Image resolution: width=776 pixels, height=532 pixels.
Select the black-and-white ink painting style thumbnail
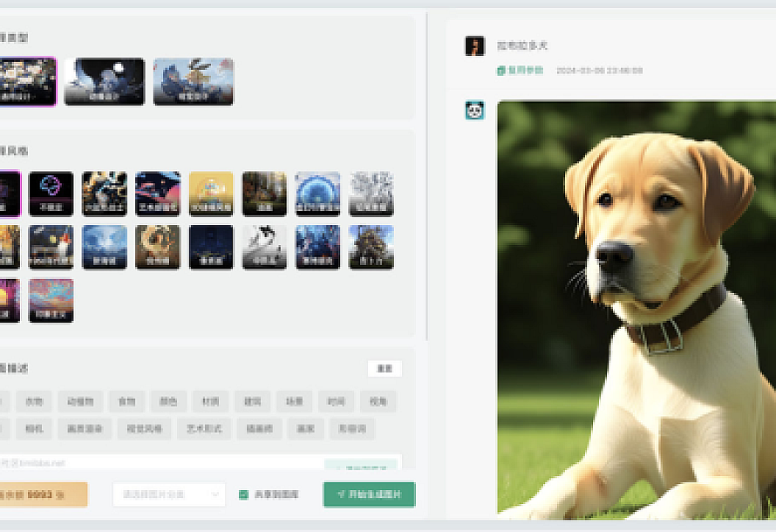click(x=264, y=247)
